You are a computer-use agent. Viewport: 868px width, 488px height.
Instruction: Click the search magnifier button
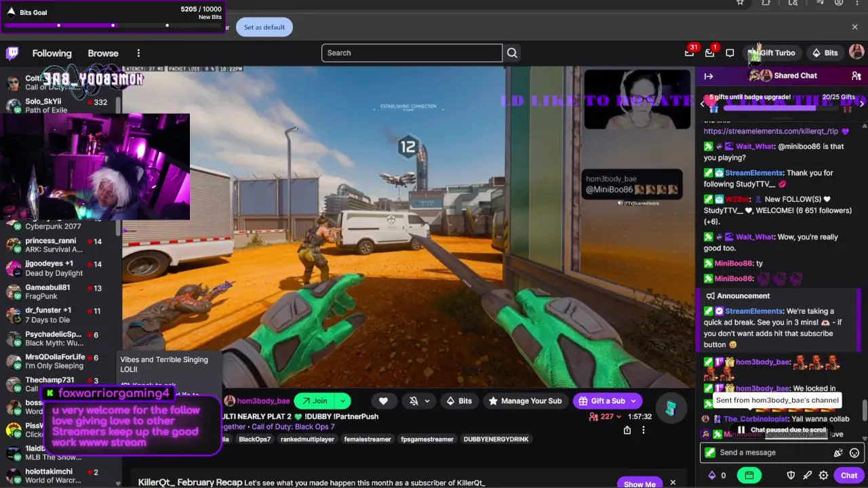pyautogui.click(x=512, y=53)
